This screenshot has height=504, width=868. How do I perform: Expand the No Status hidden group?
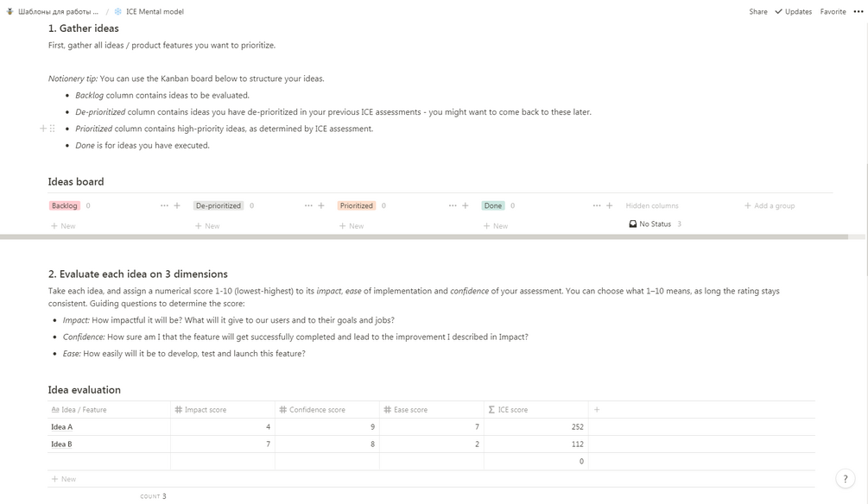click(655, 224)
